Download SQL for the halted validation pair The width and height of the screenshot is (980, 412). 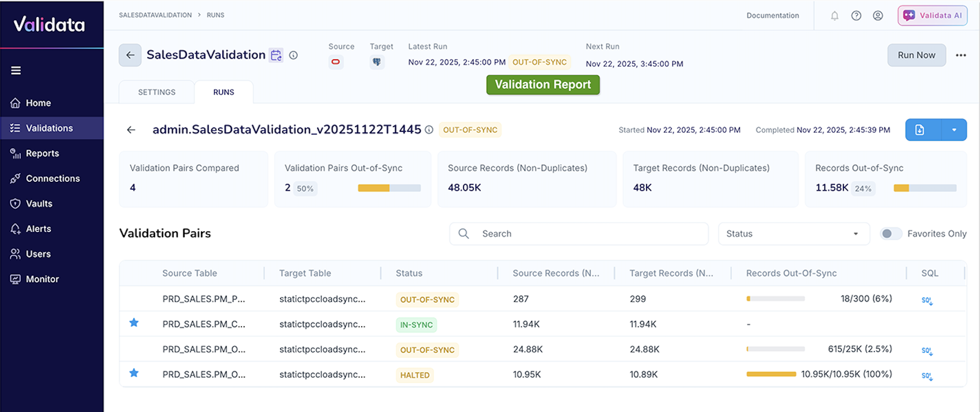(927, 375)
